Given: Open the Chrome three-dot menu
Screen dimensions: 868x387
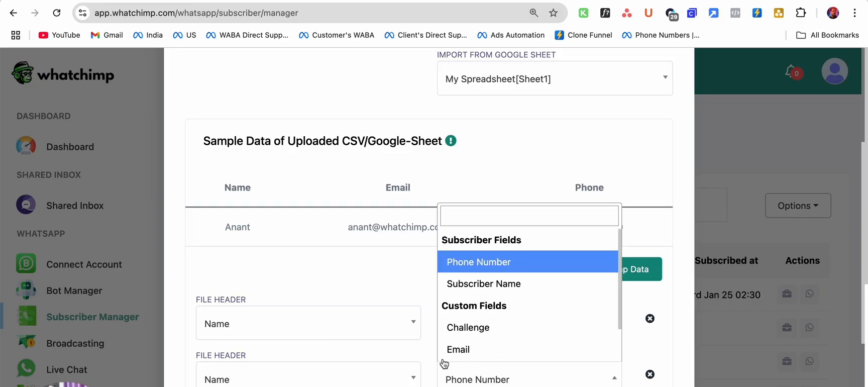Looking at the screenshot, I should 855,13.
